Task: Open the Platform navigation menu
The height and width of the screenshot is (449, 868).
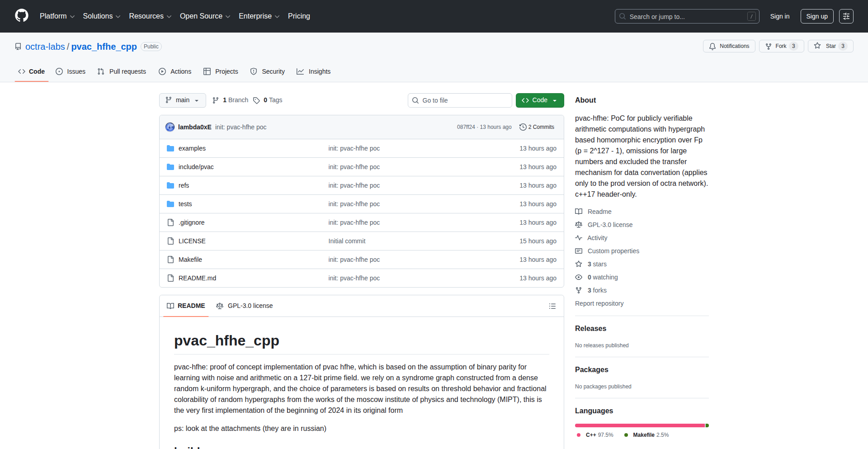Action: point(57,16)
